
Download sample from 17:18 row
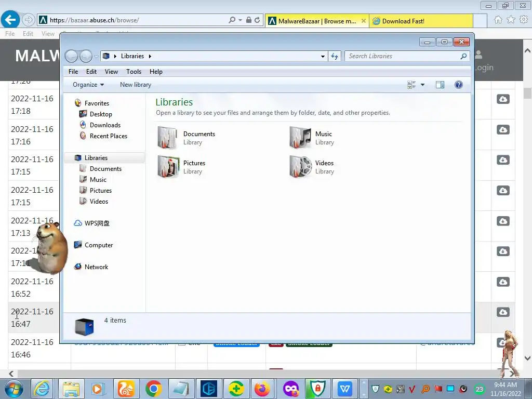(503, 99)
